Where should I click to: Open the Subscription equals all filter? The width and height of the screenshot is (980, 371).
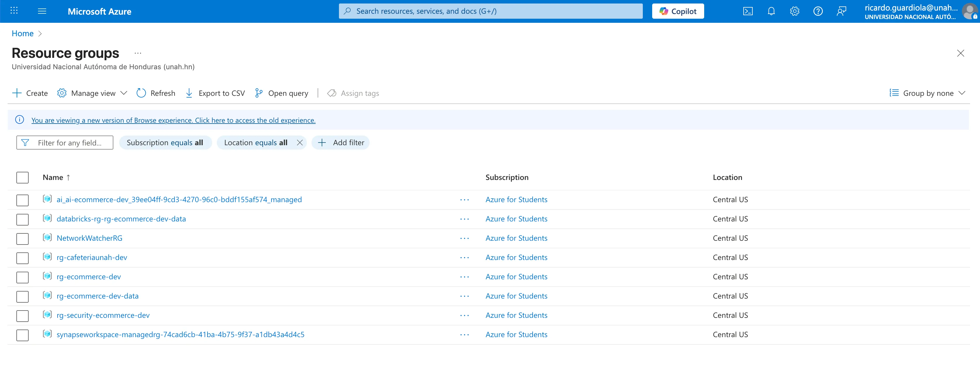165,143
